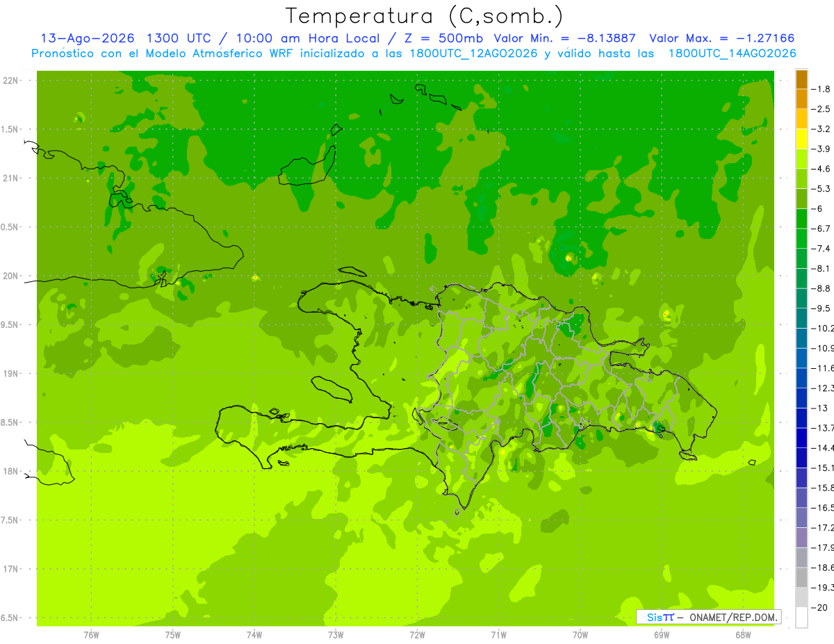This screenshot has height=644, width=834.
Task: Click the "21N" latitude label
Action: pos(11,179)
